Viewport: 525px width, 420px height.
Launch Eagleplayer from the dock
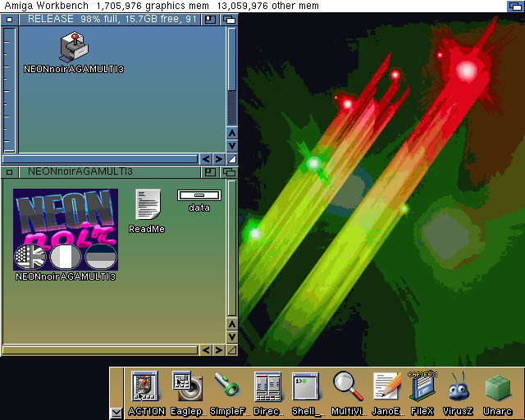[188, 386]
